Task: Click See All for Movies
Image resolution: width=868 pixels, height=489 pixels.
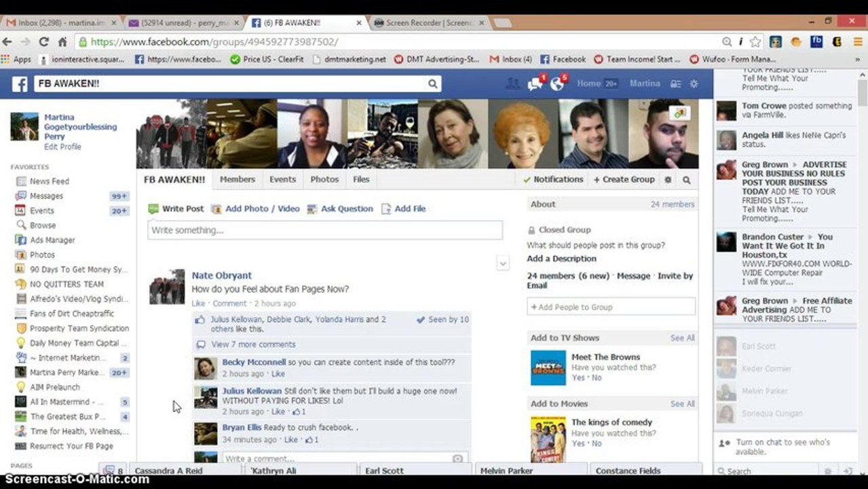Action: [683, 403]
